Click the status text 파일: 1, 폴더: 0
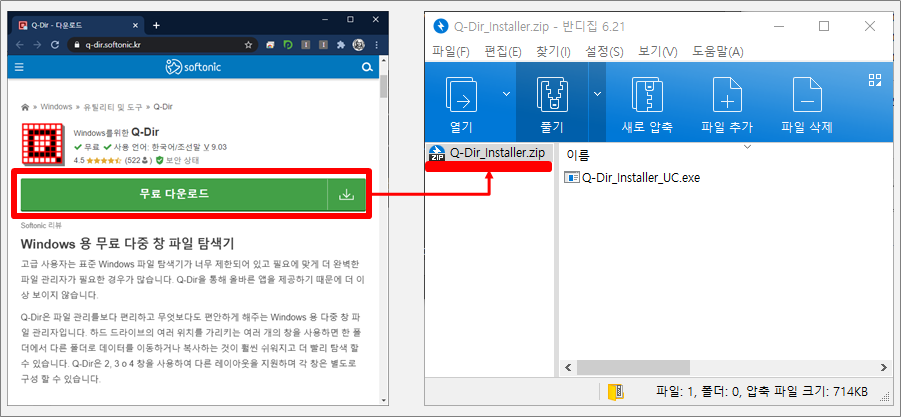 697,392
